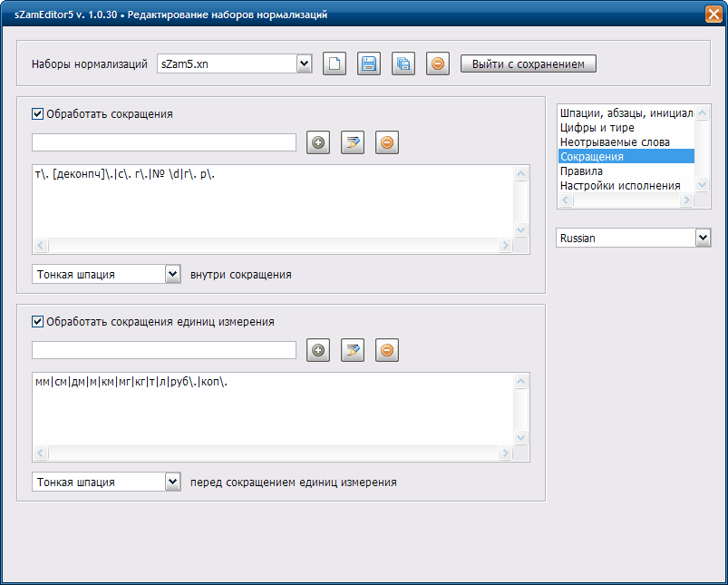The height and width of the screenshot is (585, 728).
Task: Focus the abbreviation input field
Action: [164, 142]
